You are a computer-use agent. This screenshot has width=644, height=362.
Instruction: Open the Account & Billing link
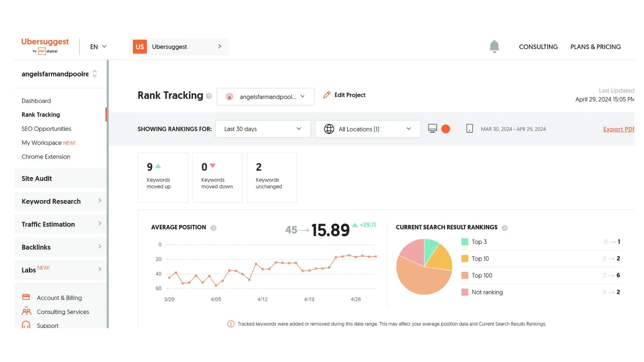[59, 298]
